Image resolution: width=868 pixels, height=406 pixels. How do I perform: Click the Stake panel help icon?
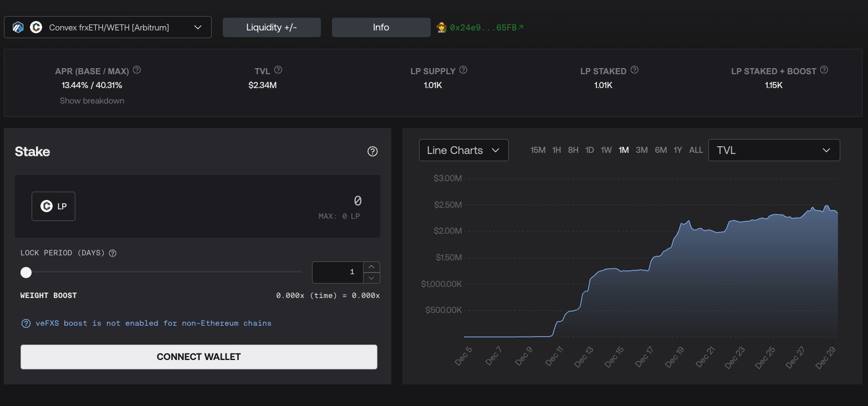(372, 151)
